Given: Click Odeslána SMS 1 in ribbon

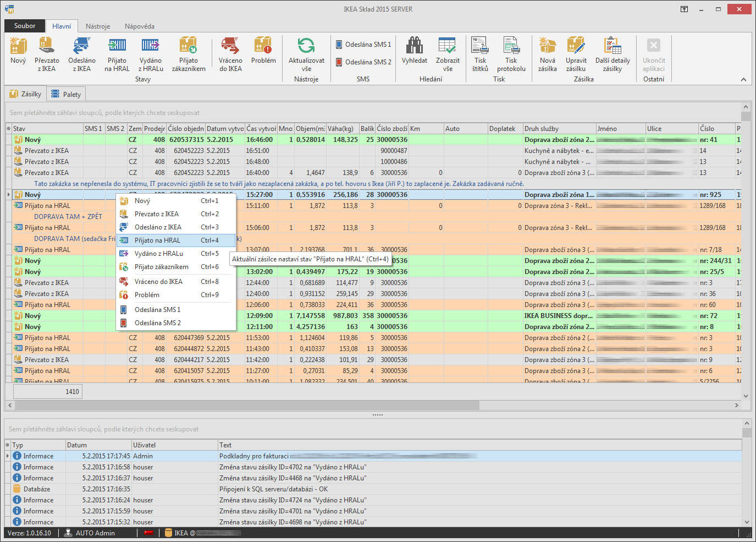Looking at the screenshot, I should tap(363, 45).
